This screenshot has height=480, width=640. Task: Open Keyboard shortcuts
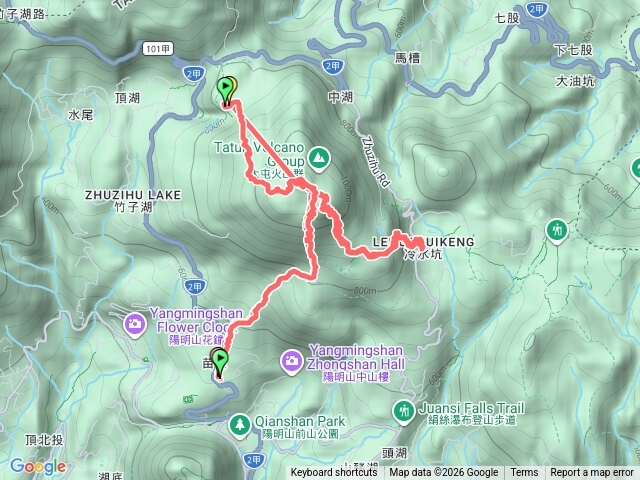pos(333,473)
